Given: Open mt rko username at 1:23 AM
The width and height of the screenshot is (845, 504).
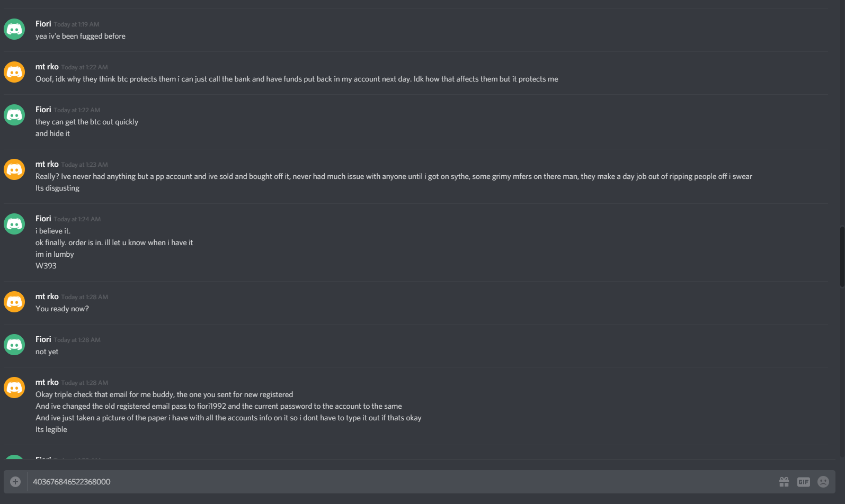Looking at the screenshot, I should pos(47,164).
